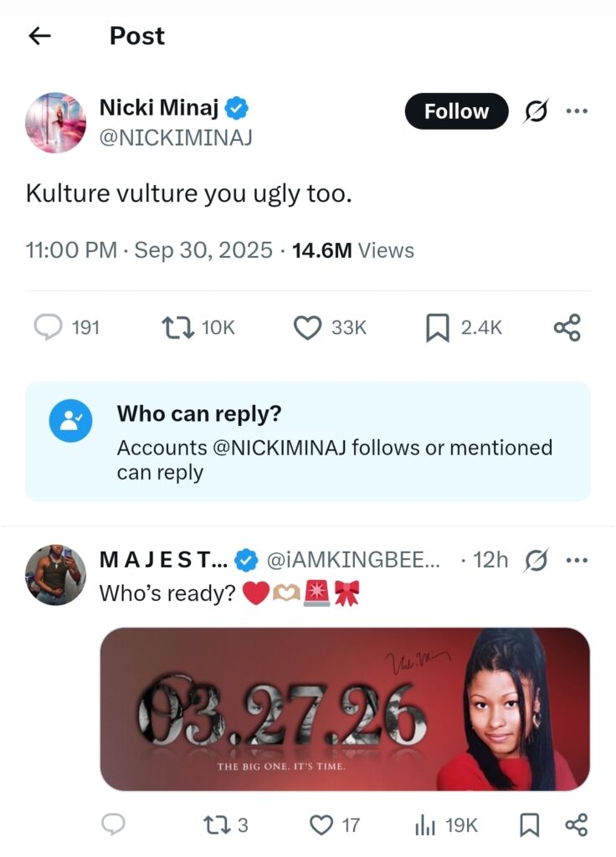616x857 pixels.
Task: Reply to the "Who's ready?" comment
Action: (x=113, y=825)
